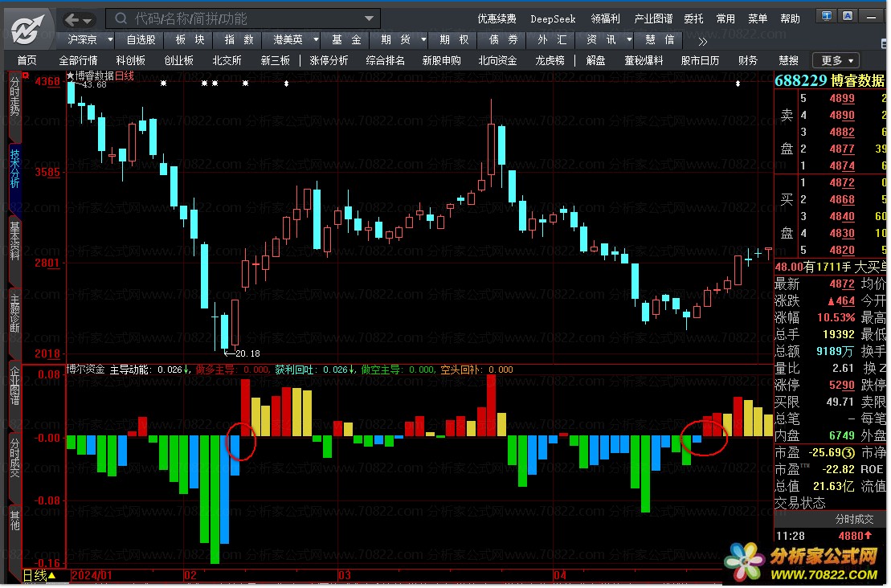This screenshot has height=588, width=891.
Task: Open the 更多 dropdown button
Action: [x=836, y=60]
